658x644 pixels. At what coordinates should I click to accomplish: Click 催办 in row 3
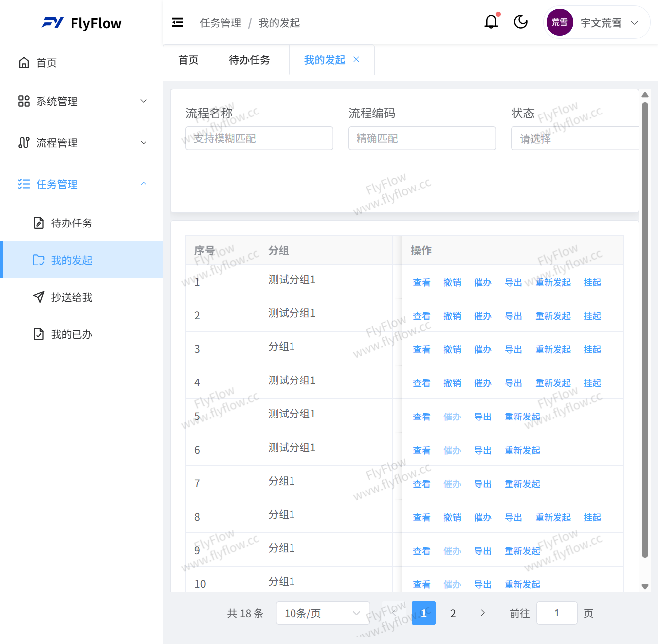[x=483, y=349]
